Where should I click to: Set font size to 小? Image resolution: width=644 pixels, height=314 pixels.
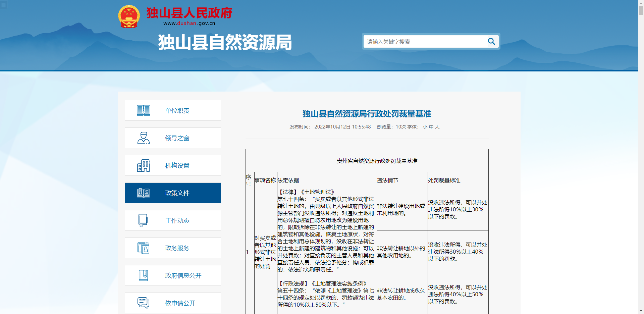pos(425,127)
